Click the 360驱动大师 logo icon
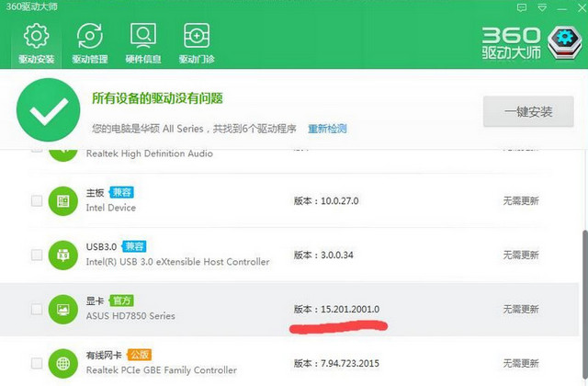 pyautogui.click(x=564, y=42)
